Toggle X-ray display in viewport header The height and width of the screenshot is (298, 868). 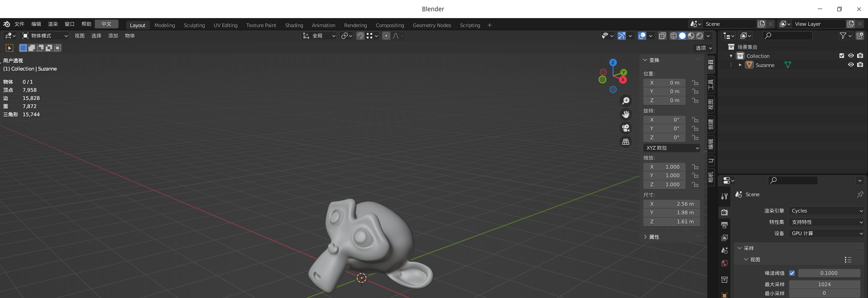(x=662, y=36)
